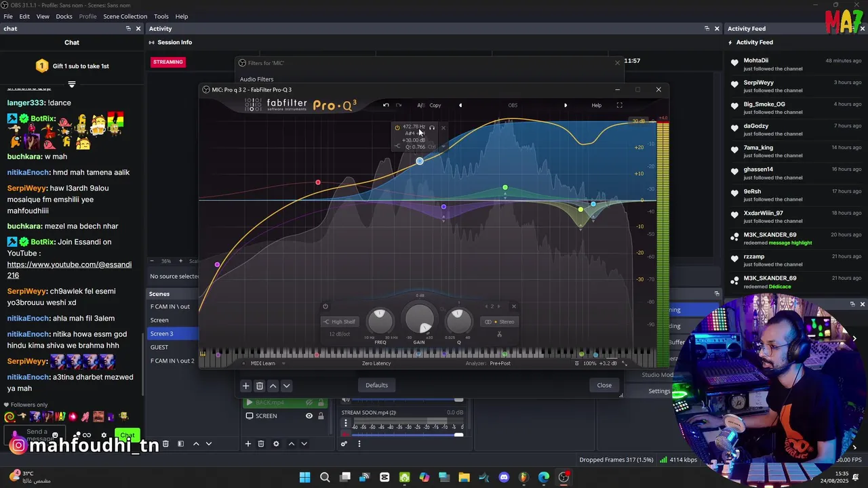Go to the previous preset arrow
The width and height of the screenshot is (868, 488).
(460, 105)
